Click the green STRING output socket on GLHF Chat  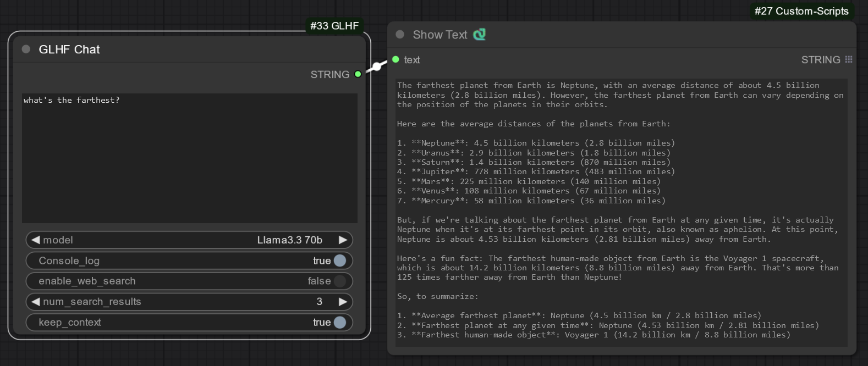click(x=358, y=74)
